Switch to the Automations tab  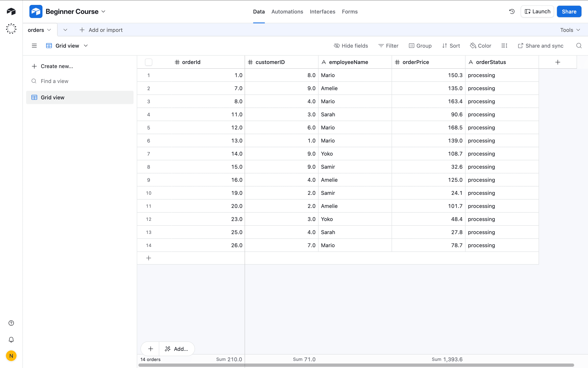point(287,11)
